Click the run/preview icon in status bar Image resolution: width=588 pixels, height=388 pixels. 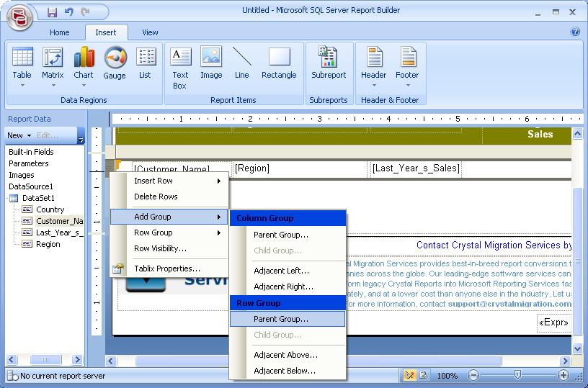(424, 375)
